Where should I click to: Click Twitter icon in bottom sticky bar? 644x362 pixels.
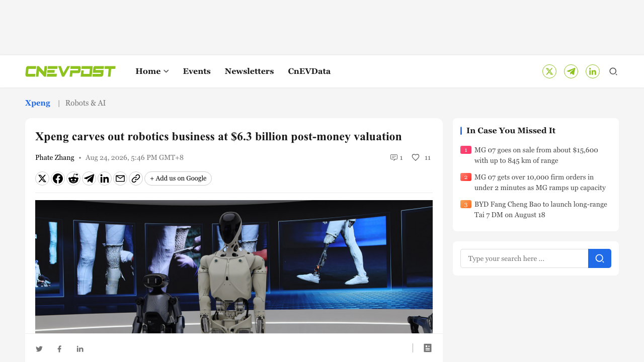(39, 349)
